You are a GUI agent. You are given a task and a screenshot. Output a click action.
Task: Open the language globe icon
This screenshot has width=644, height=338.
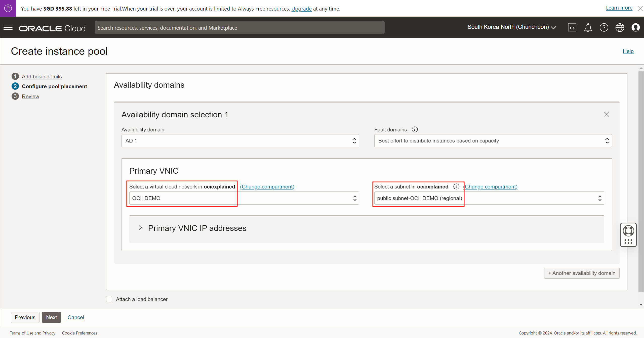[x=620, y=27]
